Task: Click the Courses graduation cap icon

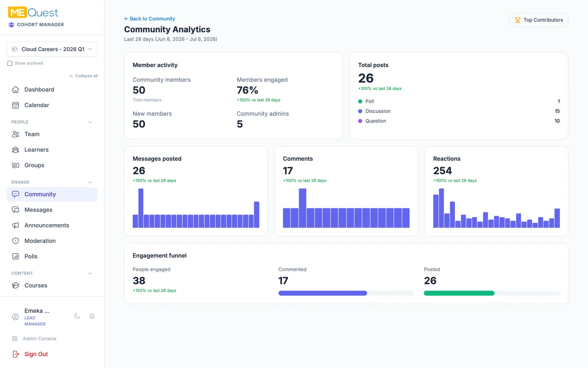Action: click(x=15, y=286)
